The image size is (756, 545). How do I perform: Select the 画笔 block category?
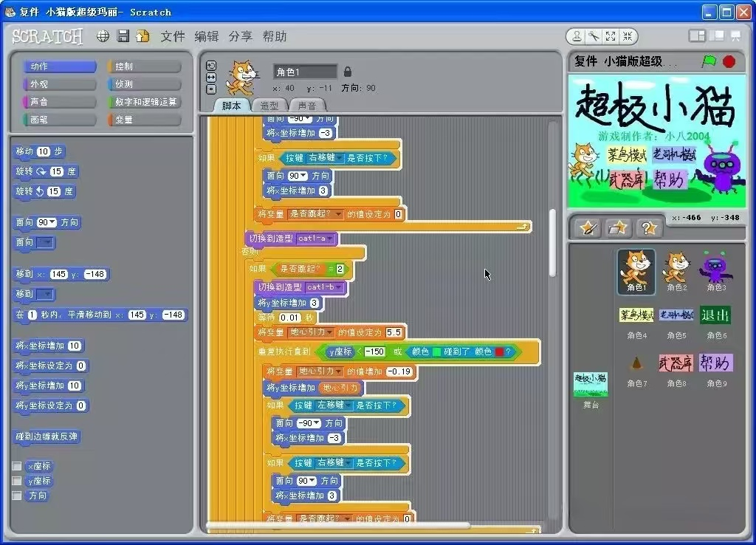(60, 120)
